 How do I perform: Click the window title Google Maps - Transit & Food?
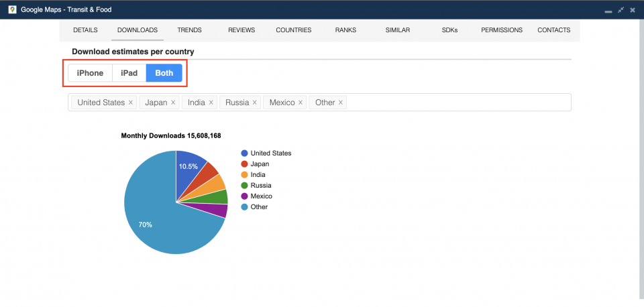[x=66, y=9]
